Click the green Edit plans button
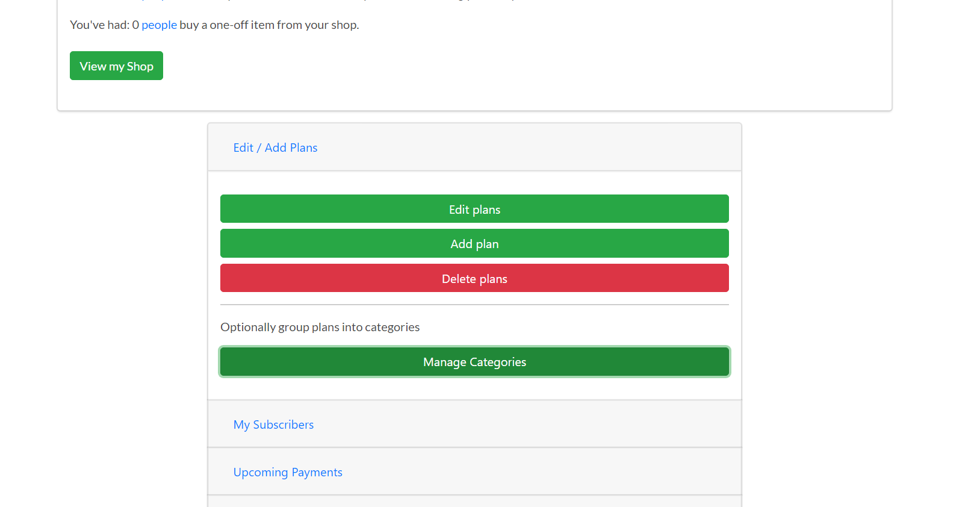Image resolution: width=980 pixels, height=507 pixels. (x=474, y=209)
